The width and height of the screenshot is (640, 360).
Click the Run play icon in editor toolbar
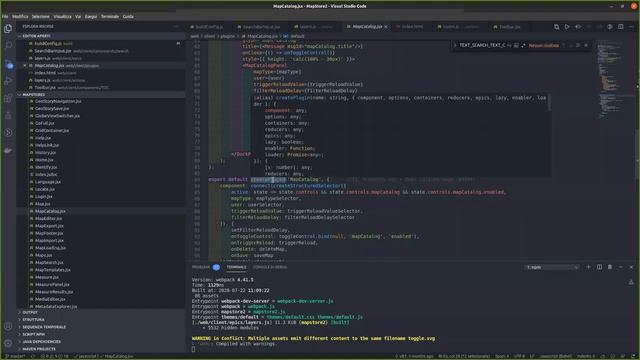[x=567, y=27]
